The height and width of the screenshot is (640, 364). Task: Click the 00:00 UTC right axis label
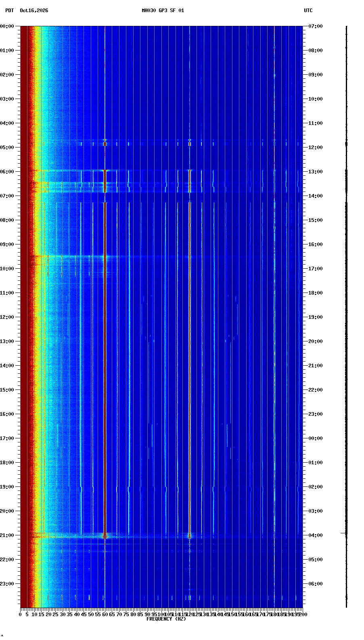tap(316, 438)
